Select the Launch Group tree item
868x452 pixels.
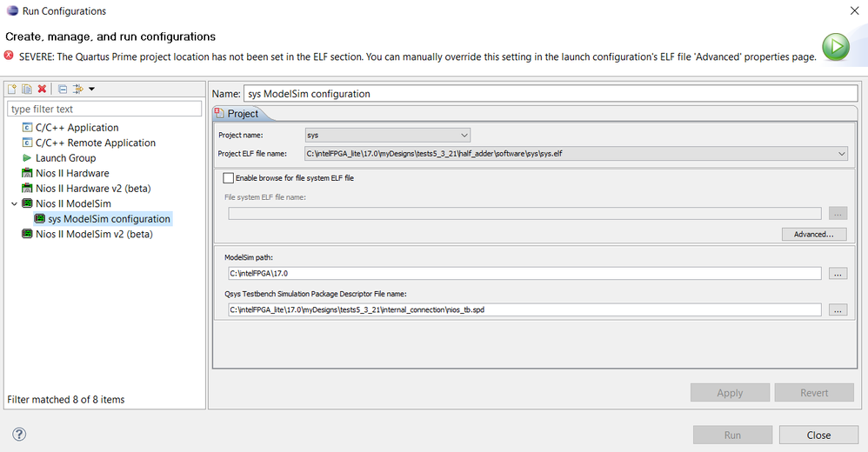pyautogui.click(x=65, y=158)
